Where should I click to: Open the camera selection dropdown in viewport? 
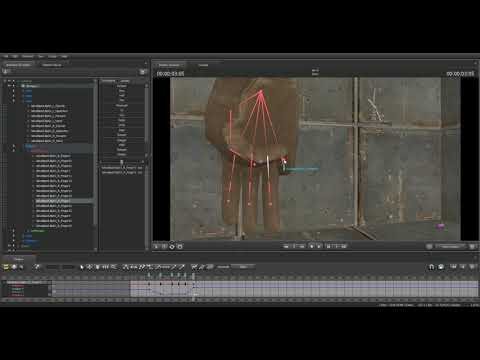(451, 247)
